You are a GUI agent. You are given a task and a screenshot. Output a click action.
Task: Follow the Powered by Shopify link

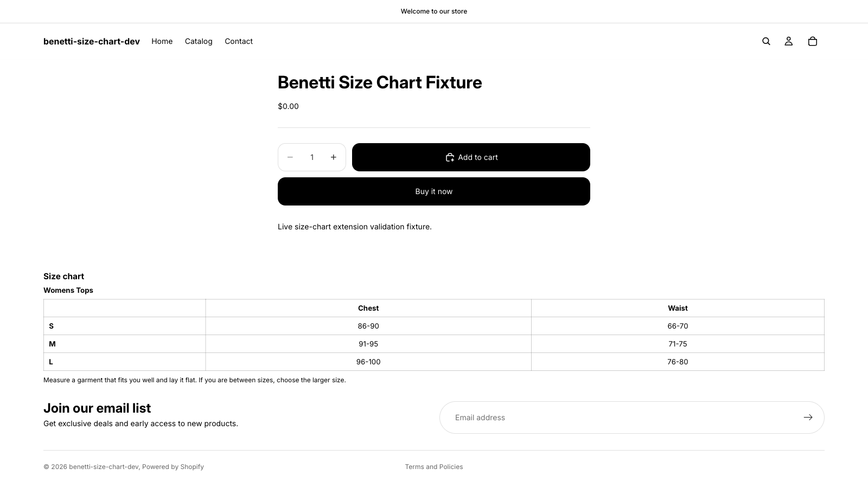(x=173, y=467)
